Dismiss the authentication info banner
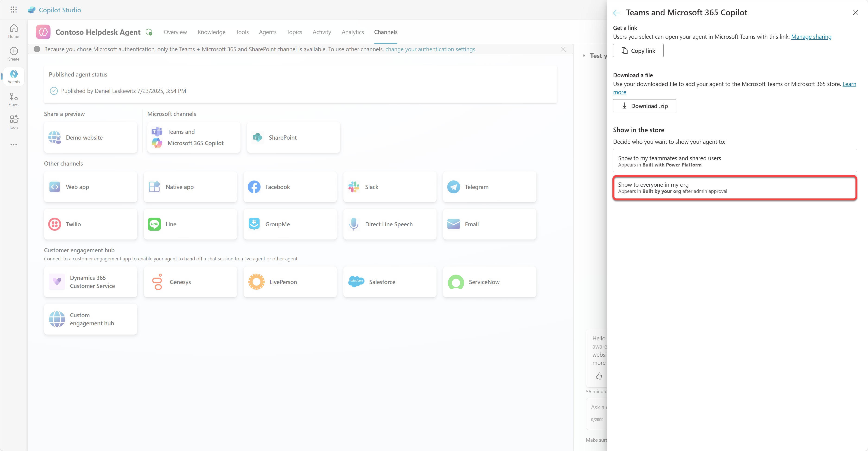The image size is (868, 451). (x=563, y=49)
